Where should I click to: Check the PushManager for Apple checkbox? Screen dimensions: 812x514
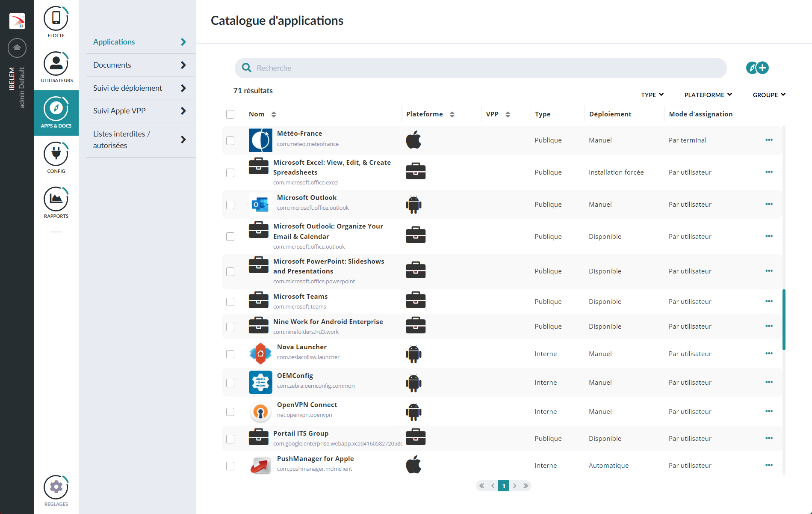(x=230, y=466)
